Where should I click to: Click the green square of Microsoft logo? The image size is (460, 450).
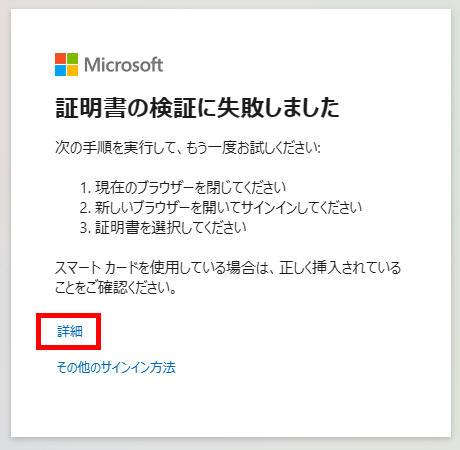(x=73, y=58)
